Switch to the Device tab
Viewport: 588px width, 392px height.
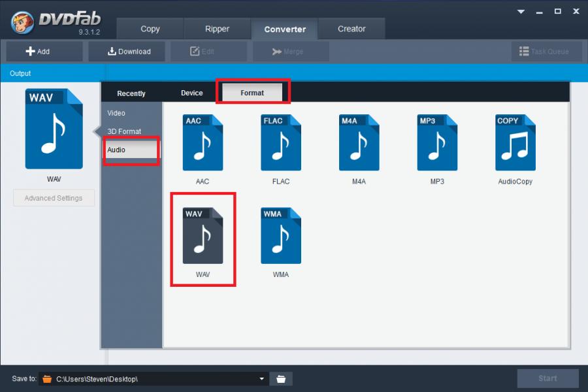pyautogui.click(x=192, y=93)
